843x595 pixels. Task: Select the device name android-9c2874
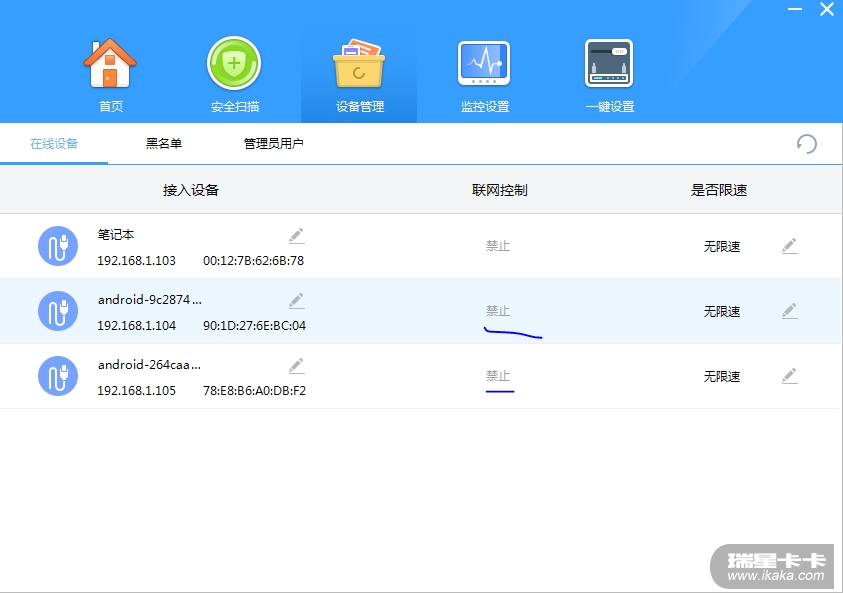[x=149, y=300]
